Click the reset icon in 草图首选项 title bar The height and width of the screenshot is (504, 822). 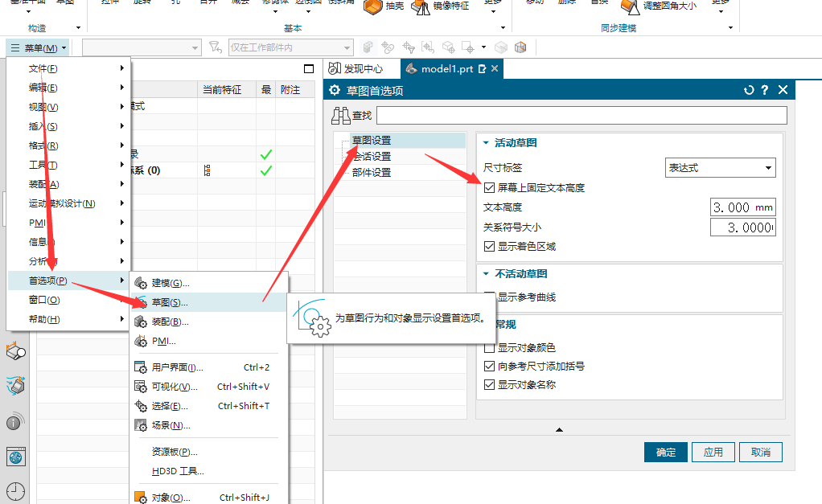[x=749, y=90]
